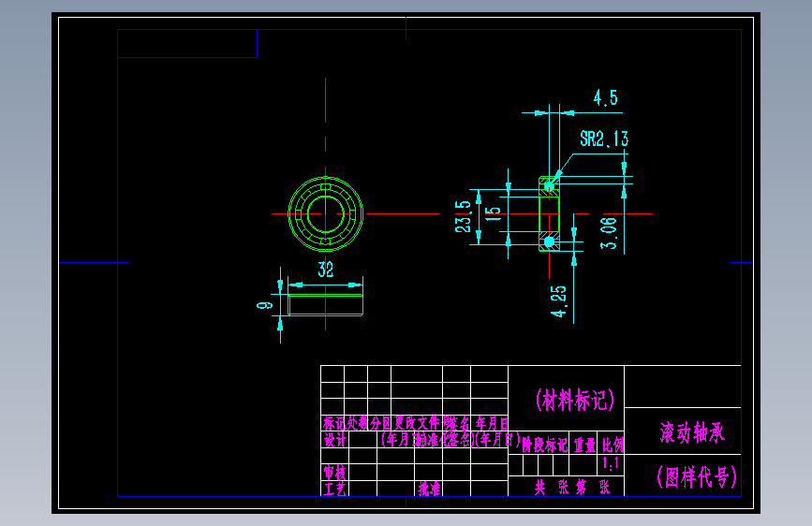Click the 1:1 scale value
The image size is (812, 526).
pyautogui.click(x=611, y=463)
